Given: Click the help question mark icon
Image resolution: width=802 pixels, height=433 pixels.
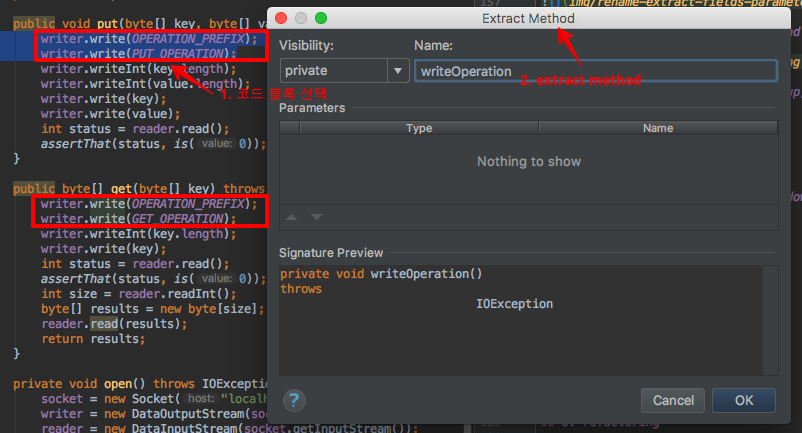Looking at the screenshot, I should click(x=294, y=400).
